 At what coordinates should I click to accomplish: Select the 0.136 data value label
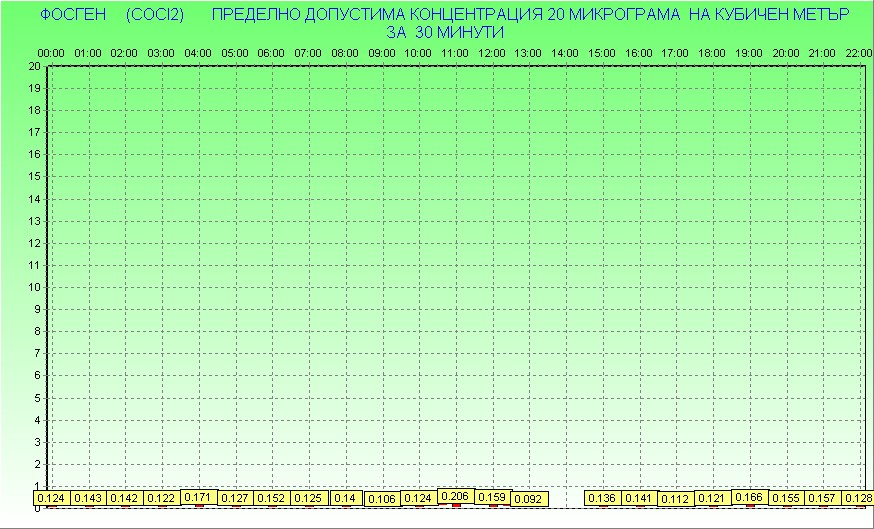click(602, 499)
